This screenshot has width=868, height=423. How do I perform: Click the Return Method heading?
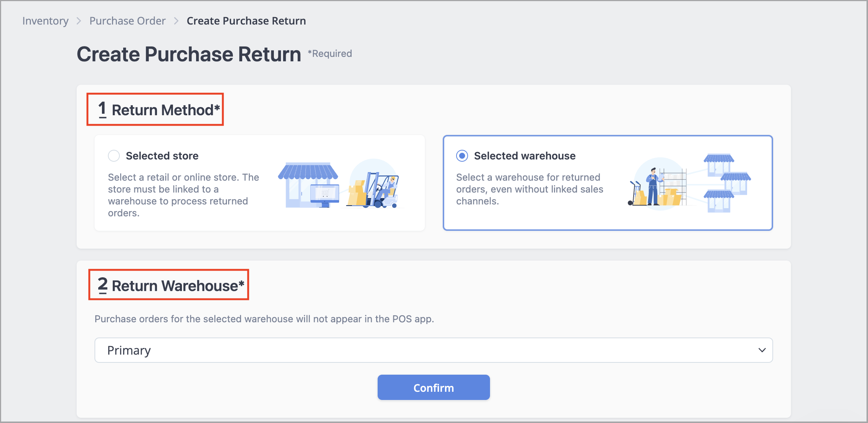tap(159, 110)
